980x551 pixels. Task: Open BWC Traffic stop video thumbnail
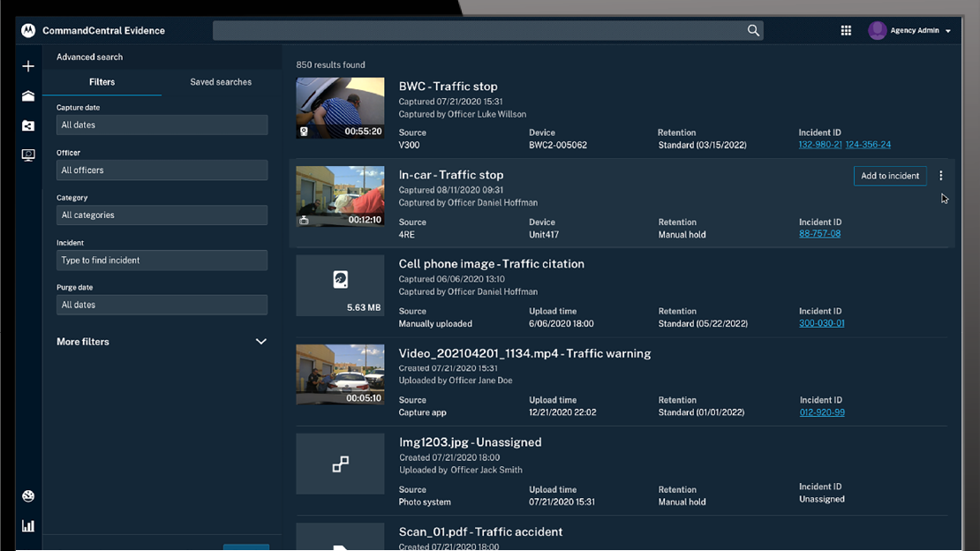tap(340, 108)
